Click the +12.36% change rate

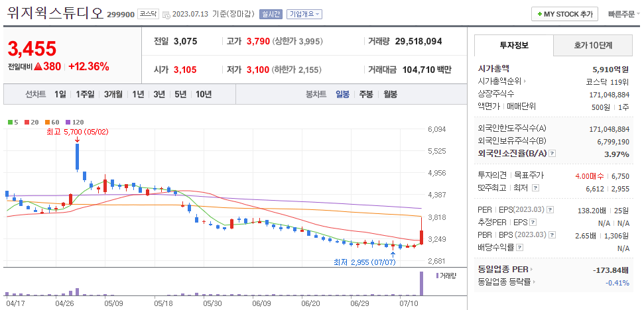(89, 66)
